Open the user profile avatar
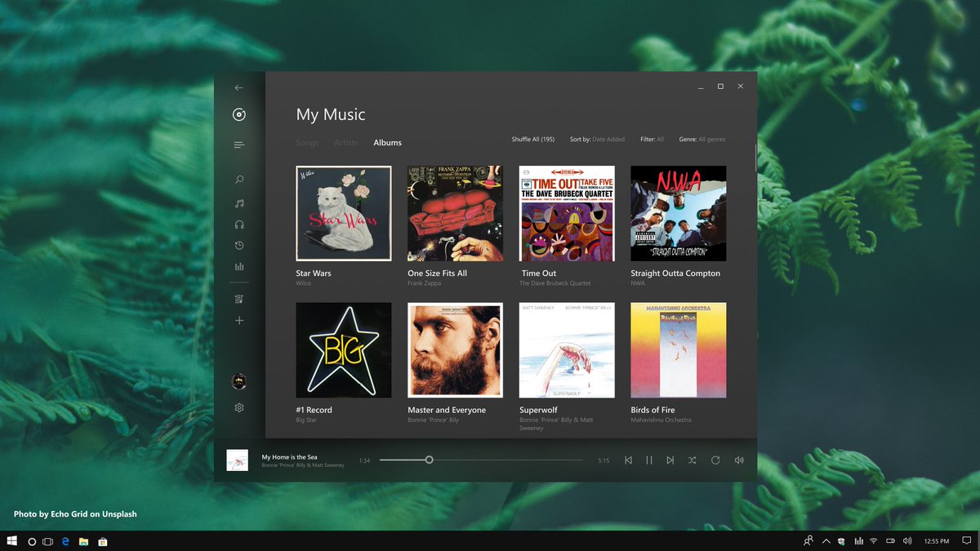980x551 pixels. click(239, 381)
